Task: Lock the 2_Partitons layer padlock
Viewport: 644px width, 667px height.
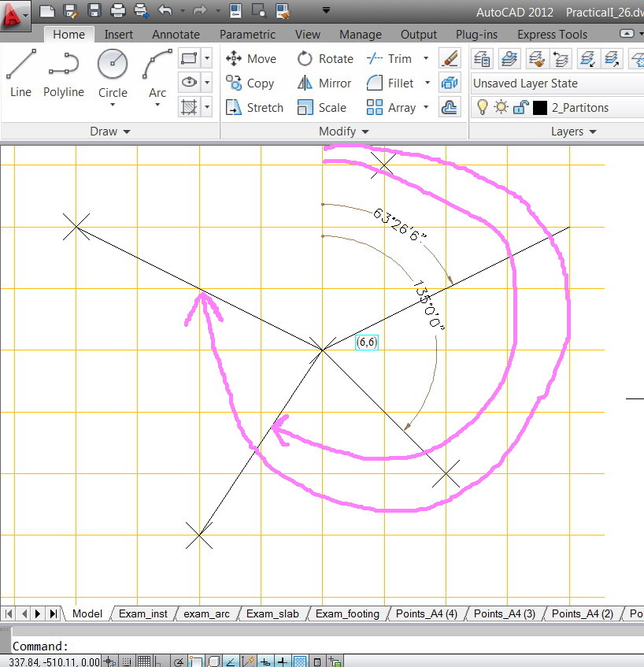Action: coord(520,108)
